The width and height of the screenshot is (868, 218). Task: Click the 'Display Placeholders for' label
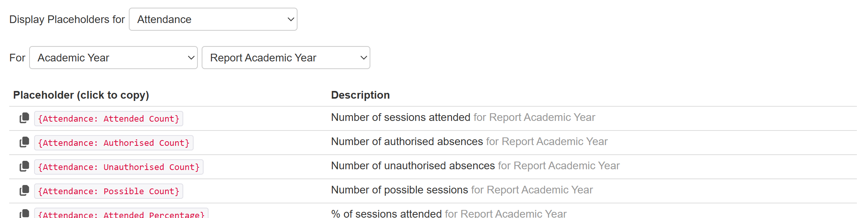click(x=67, y=19)
